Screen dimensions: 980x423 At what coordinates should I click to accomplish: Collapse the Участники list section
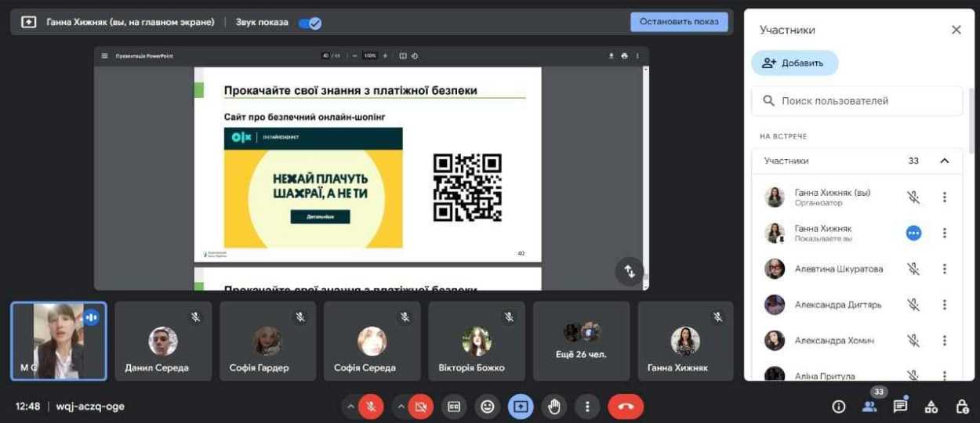click(x=945, y=161)
